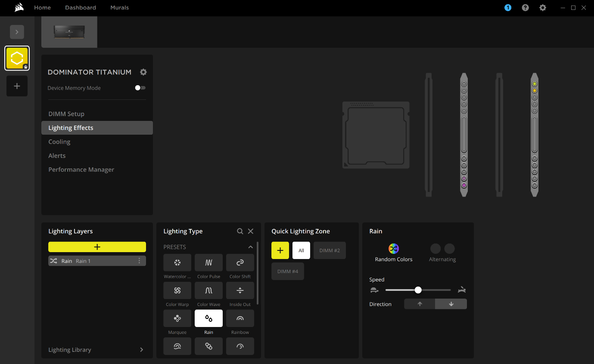The height and width of the screenshot is (364, 594).
Task: Adjust the Speed slider handle
Action: click(418, 290)
